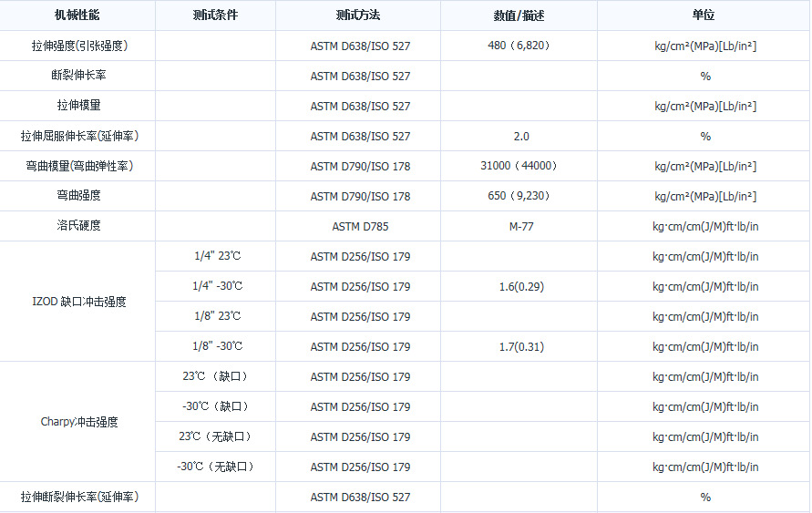Screen dimensions: 812x513
Task: Select the 23℃（无缺口） condition cell
Action: [216, 436]
